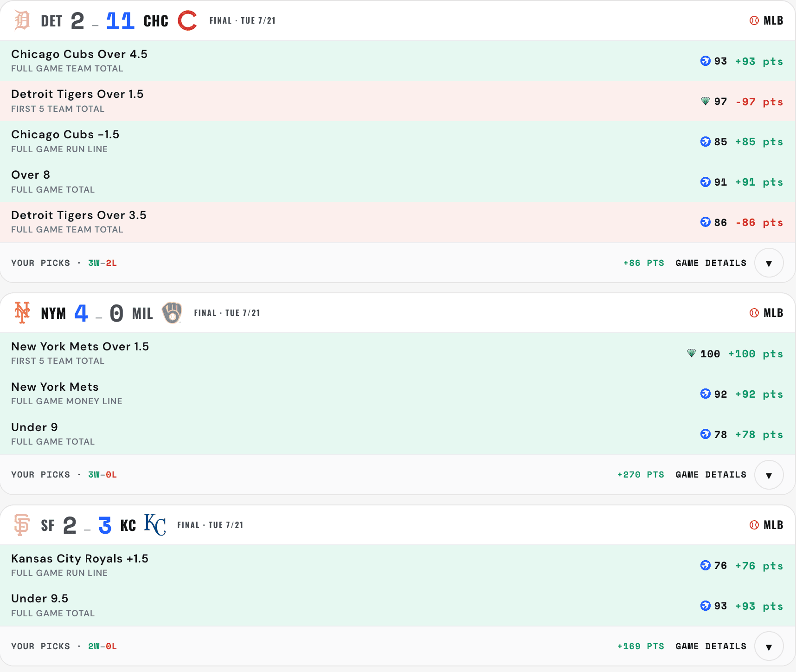796x672 pixels.
Task: Click the MLB baseball icon in the NYM–MIL header
Action: tap(754, 313)
